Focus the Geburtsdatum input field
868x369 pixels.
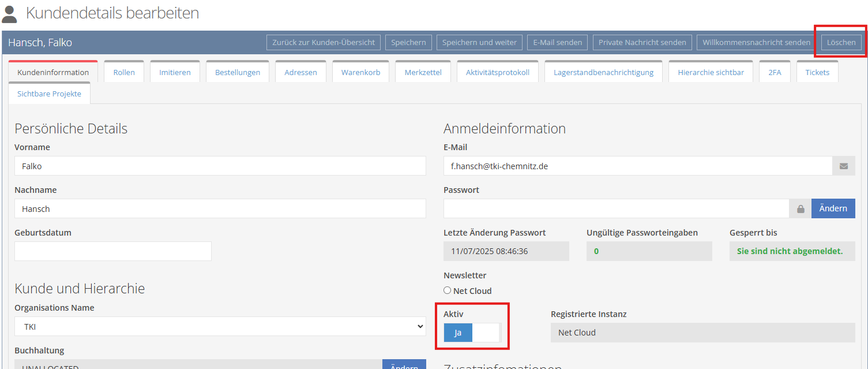pos(112,251)
